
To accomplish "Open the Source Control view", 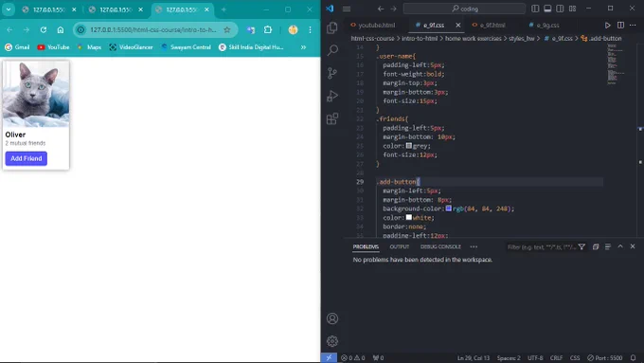I will pyautogui.click(x=332, y=73).
